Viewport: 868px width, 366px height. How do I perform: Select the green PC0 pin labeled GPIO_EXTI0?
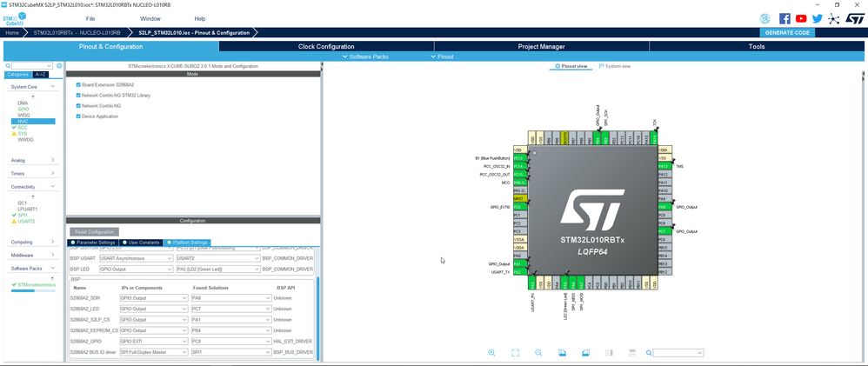point(519,207)
